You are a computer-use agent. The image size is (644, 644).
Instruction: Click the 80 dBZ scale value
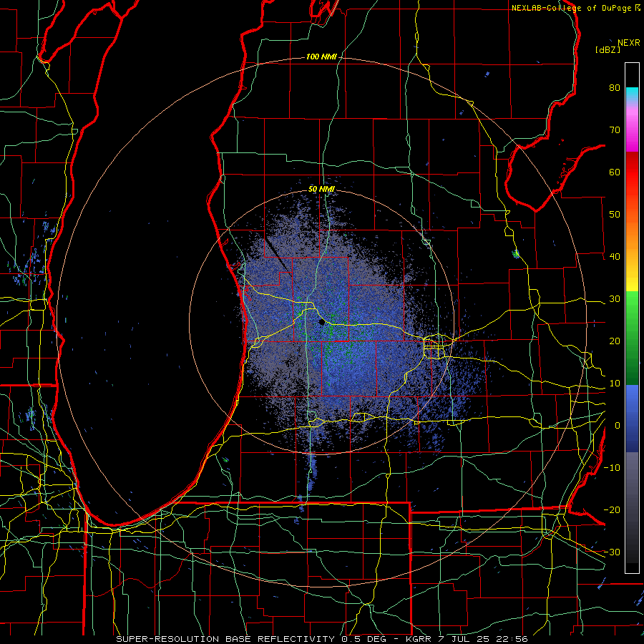[615, 88]
